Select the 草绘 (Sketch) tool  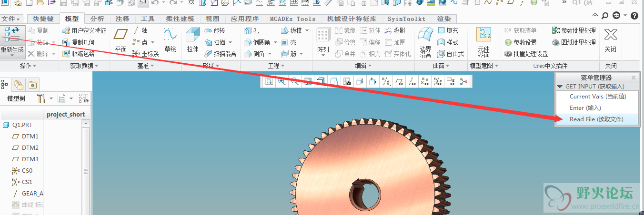(170, 40)
